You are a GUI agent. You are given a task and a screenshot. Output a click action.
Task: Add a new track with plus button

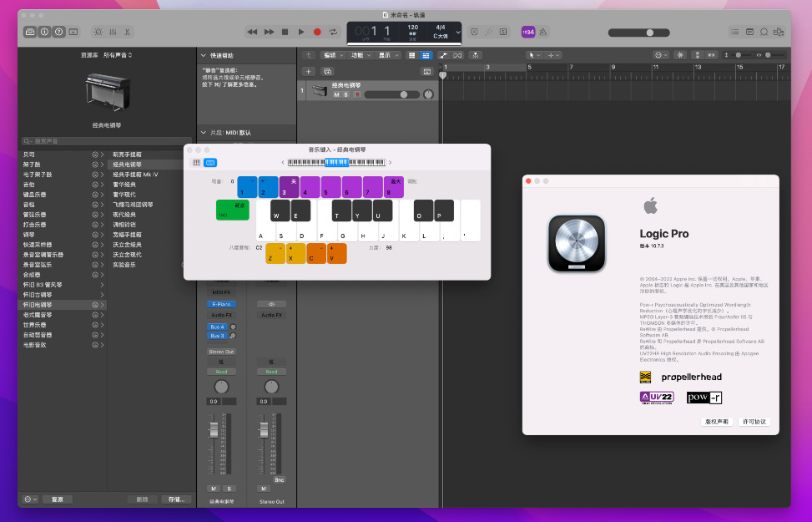tap(308, 72)
